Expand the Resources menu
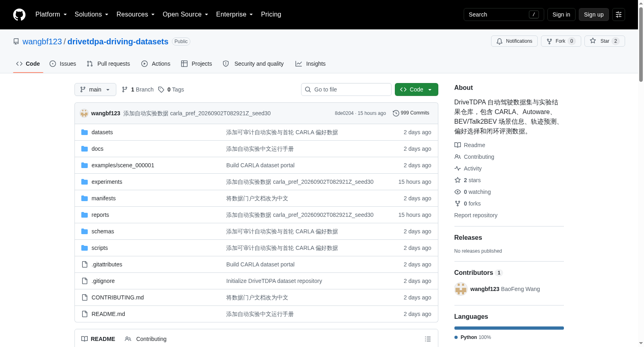The width and height of the screenshot is (644, 347). coord(136,15)
